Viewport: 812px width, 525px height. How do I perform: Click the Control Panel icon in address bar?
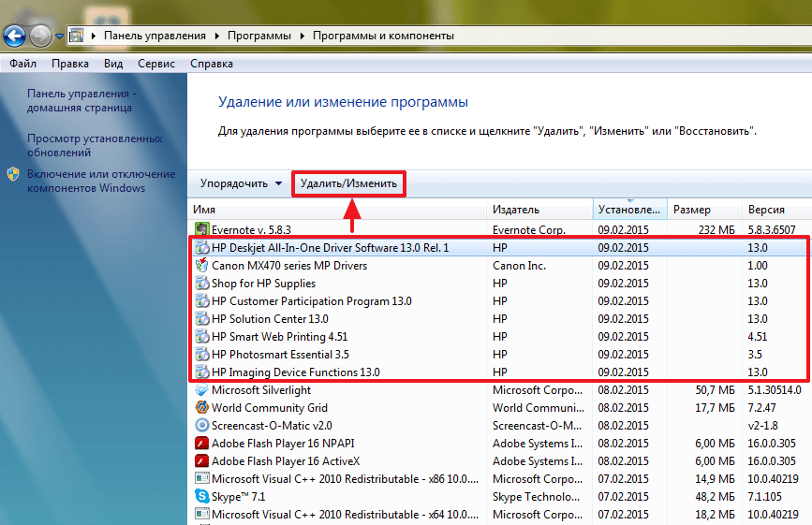(x=77, y=36)
